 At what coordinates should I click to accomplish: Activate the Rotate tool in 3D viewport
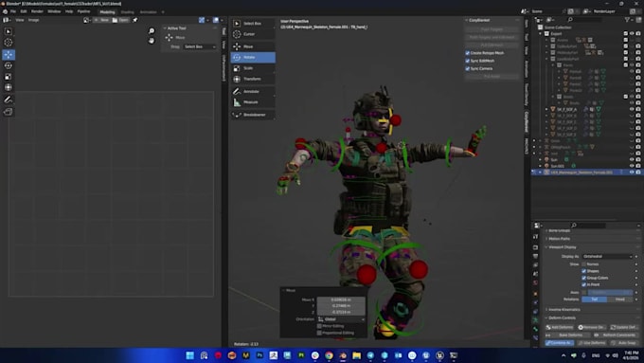[x=253, y=57]
